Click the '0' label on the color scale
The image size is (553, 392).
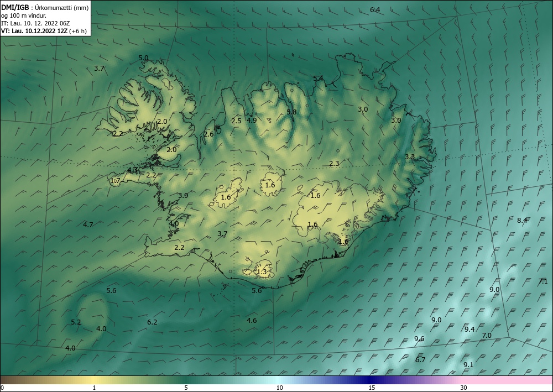[x=2, y=388]
